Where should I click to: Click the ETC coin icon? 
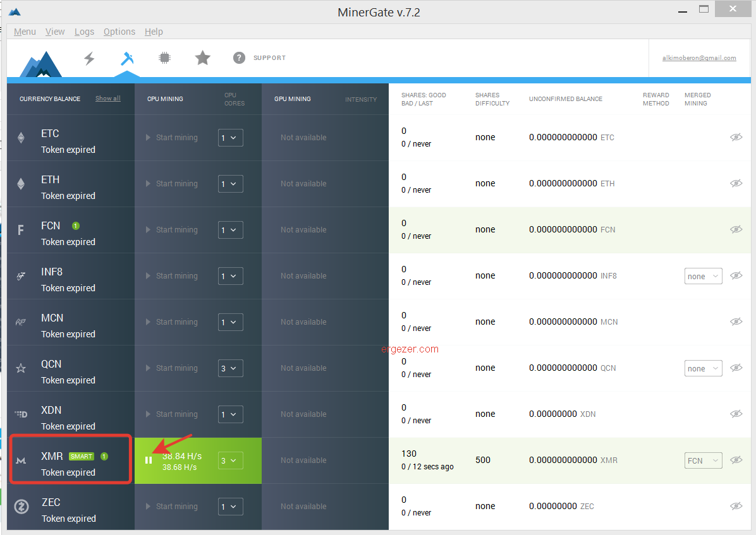point(21,138)
